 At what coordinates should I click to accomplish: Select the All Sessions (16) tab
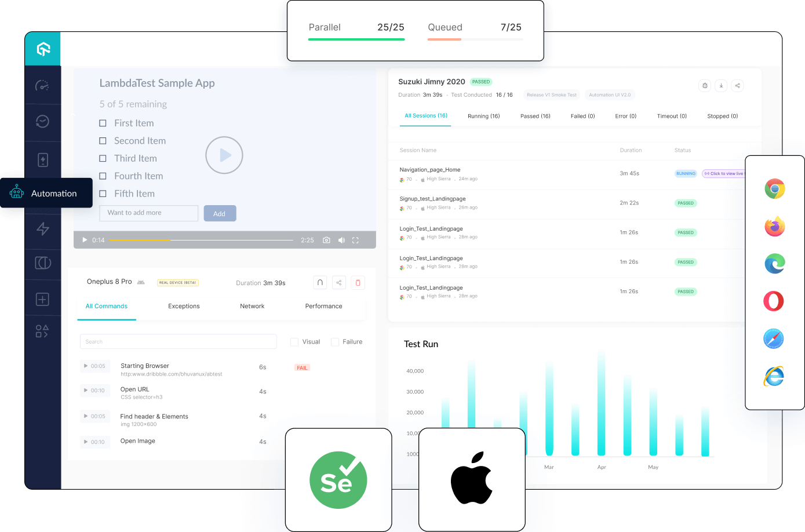(426, 116)
